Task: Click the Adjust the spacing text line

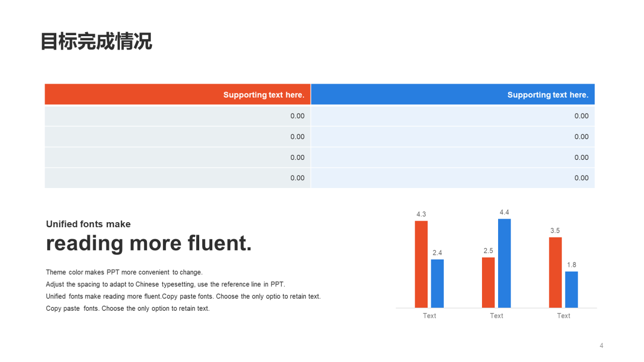Action: pos(166,284)
